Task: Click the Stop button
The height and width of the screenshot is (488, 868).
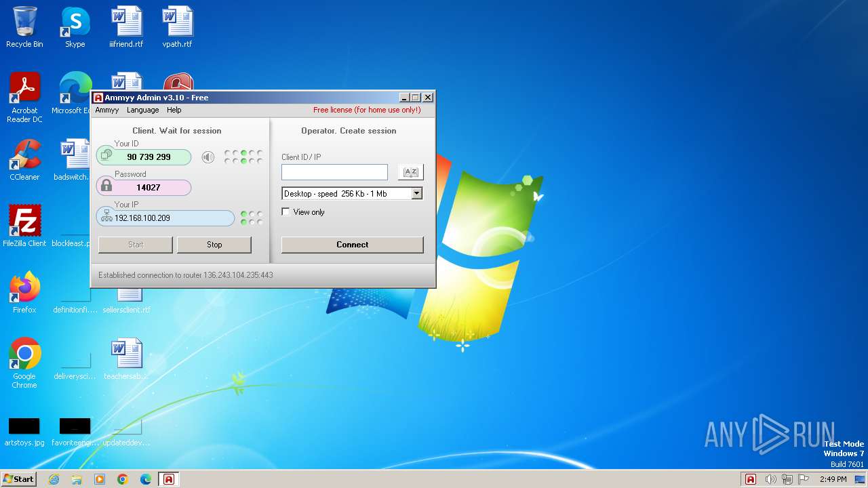Action: click(214, 245)
